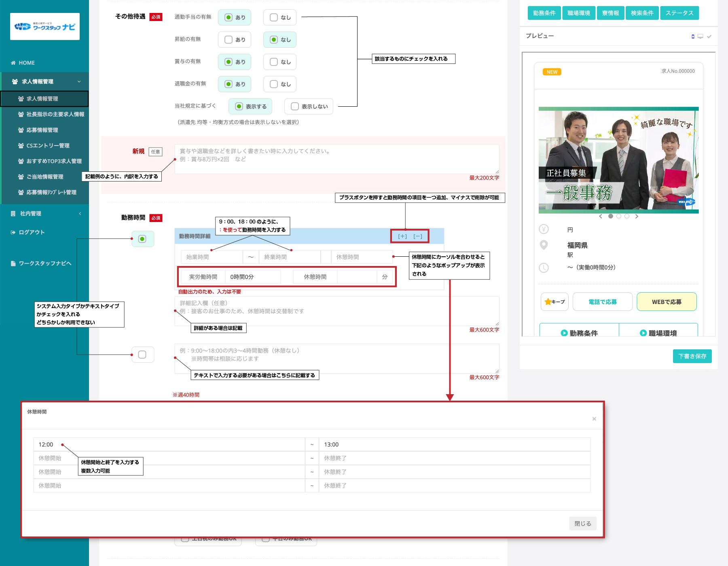Open 応募情報管理 in the sidebar
This screenshot has width=728, height=566.
[x=42, y=130]
